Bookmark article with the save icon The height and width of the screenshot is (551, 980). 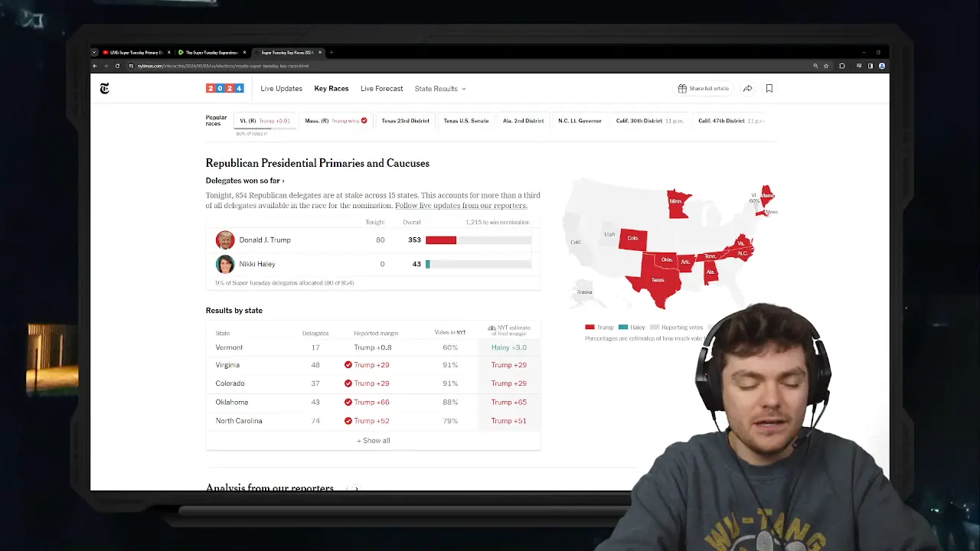coord(769,89)
